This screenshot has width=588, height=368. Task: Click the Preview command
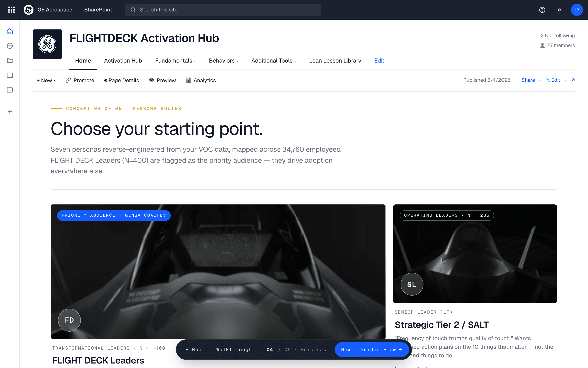coord(162,80)
